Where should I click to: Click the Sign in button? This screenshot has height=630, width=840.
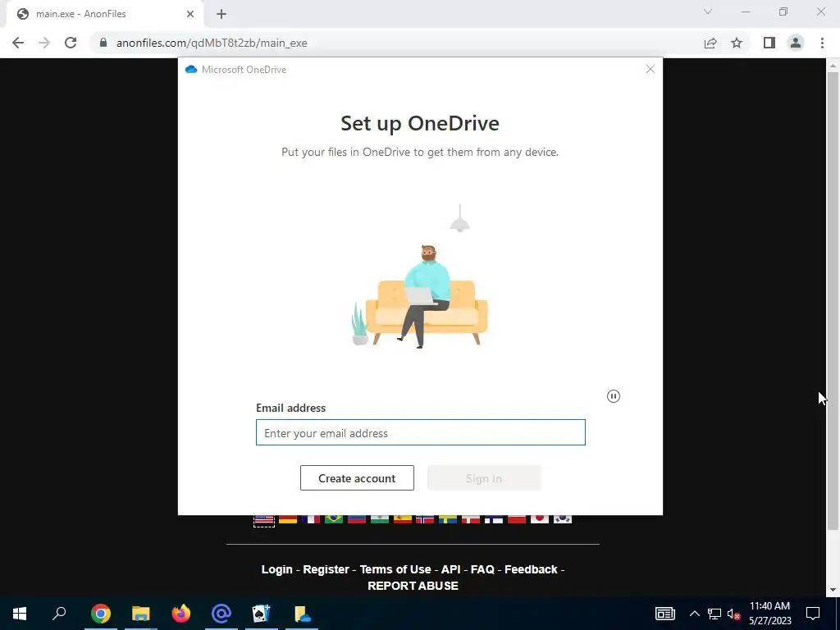[x=484, y=478]
